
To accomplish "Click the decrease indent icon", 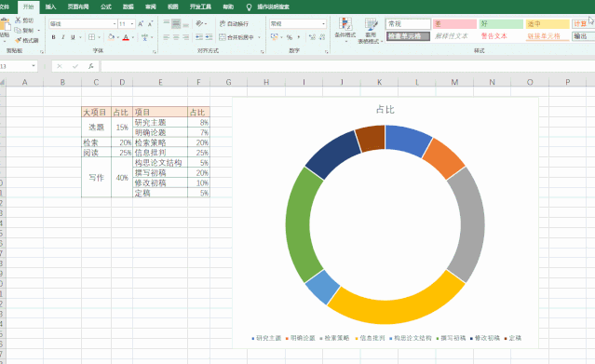I will (x=199, y=37).
